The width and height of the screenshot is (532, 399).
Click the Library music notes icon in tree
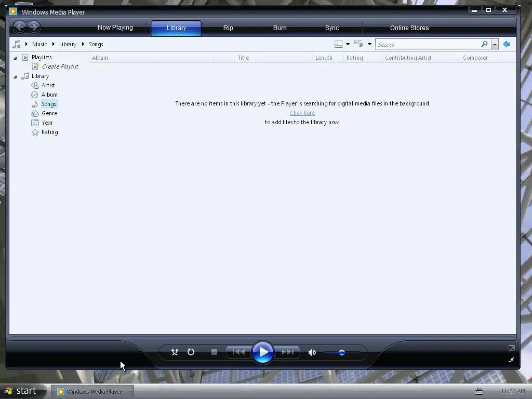[x=25, y=76]
